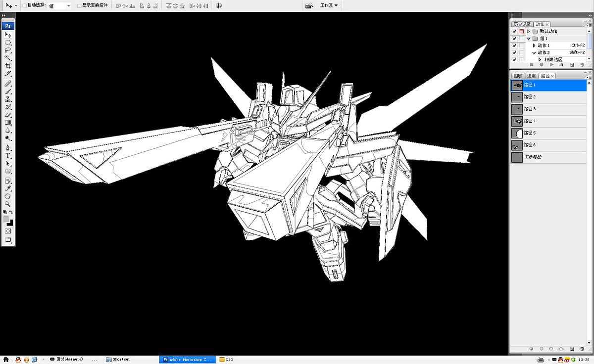Toggle dialog control for 默认动作

(522, 31)
